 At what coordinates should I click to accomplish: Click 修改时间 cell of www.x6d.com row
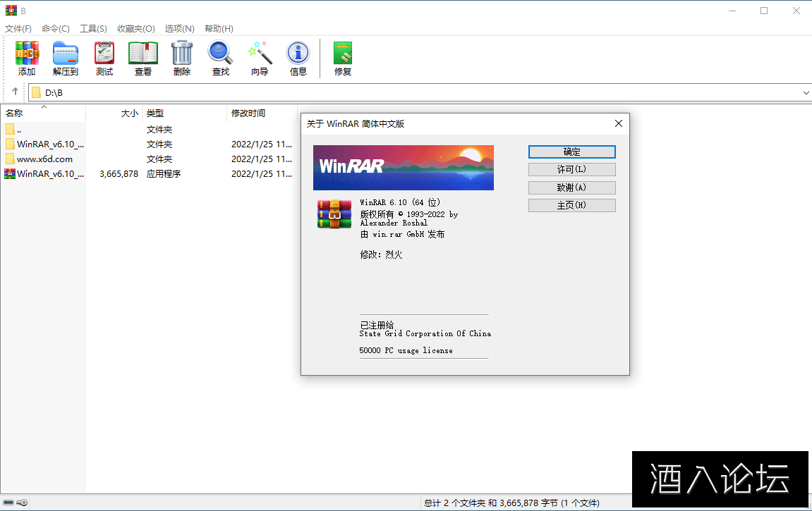[x=262, y=159]
